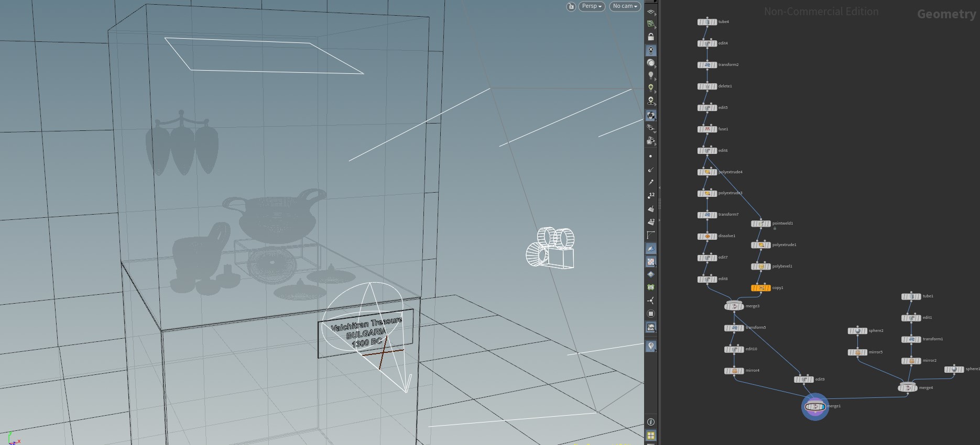Toggle primitive hulls display
The width and height of the screenshot is (980, 445).
pyautogui.click(x=651, y=235)
